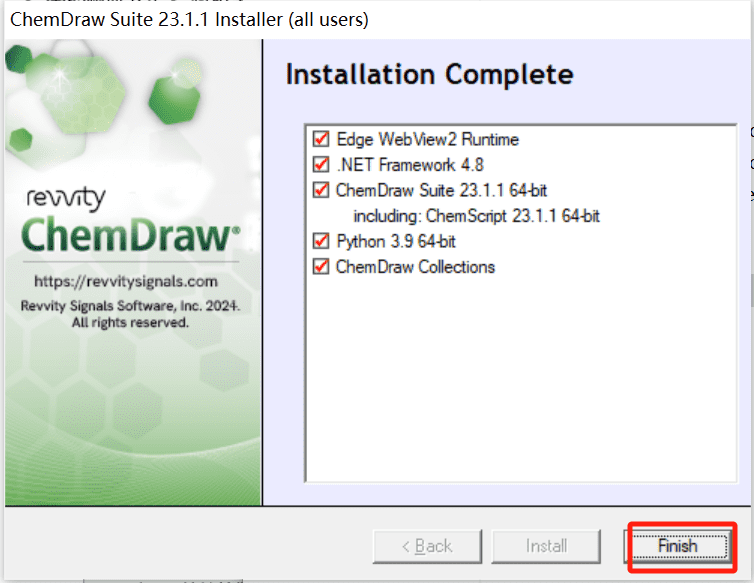
Task: Toggle the .NET Framework 4.8 checkbox
Action: (x=321, y=165)
